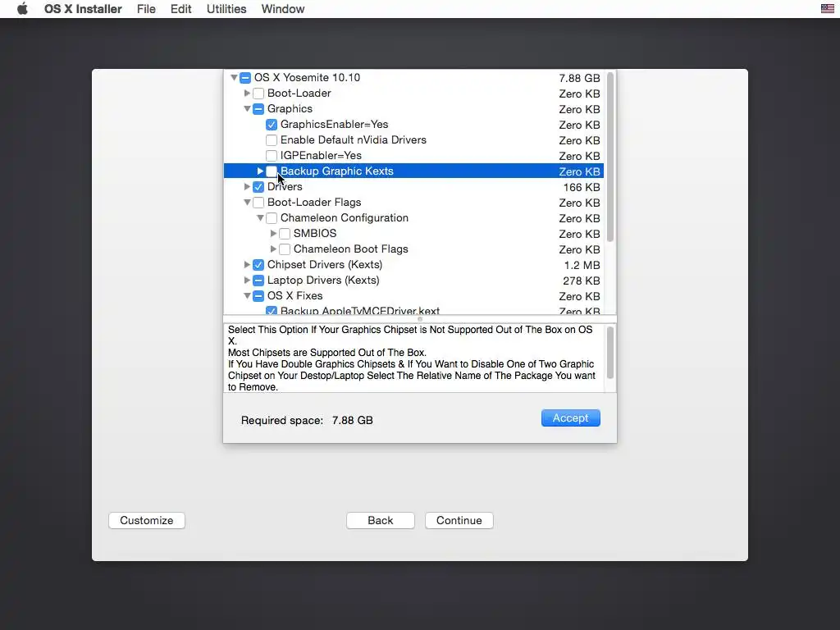Expand the SMBIOS item
This screenshot has width=840, height=630.
click(x=273, y=234)
